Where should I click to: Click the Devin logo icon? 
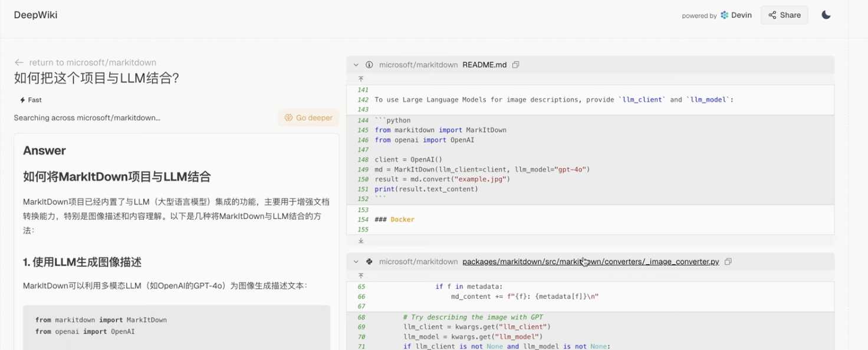click(x=725, y=15)
